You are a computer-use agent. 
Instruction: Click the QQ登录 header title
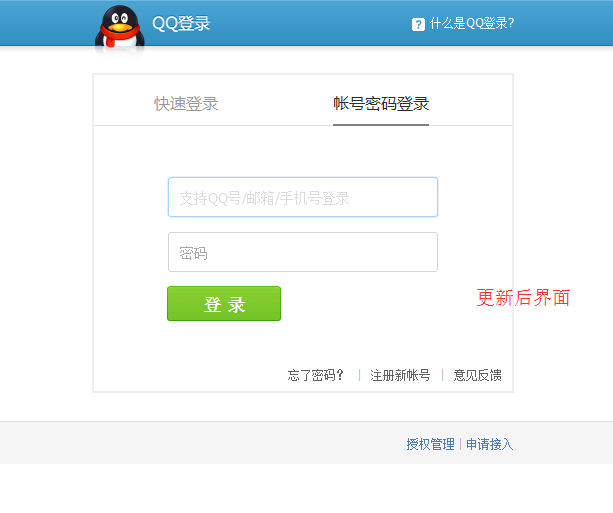click(x=181, y=23)
